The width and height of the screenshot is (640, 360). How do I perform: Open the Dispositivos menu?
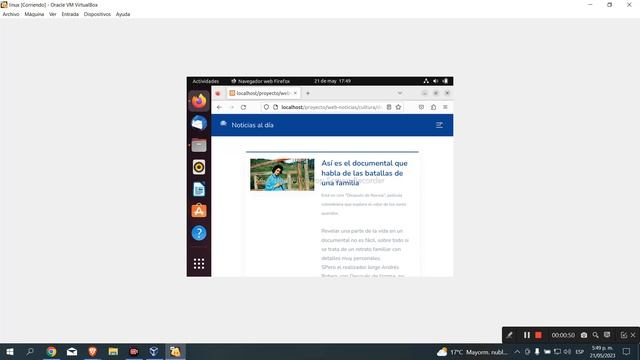click(x=97, y=14)
